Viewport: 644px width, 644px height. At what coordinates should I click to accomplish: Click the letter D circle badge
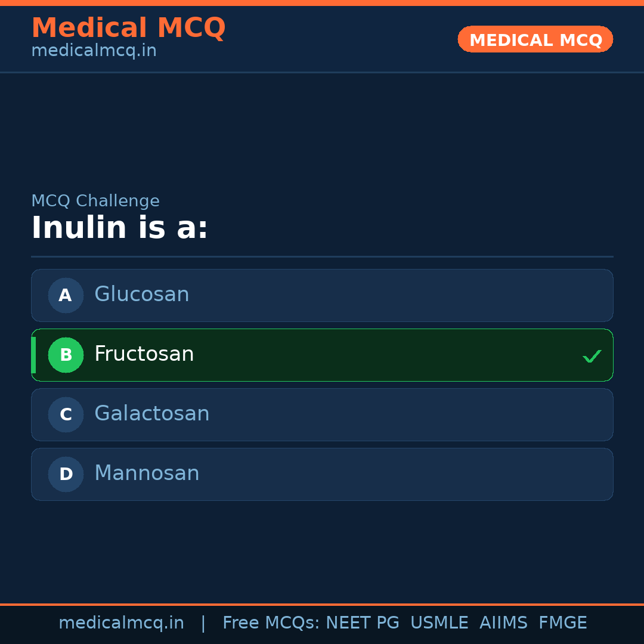point(66,474)
